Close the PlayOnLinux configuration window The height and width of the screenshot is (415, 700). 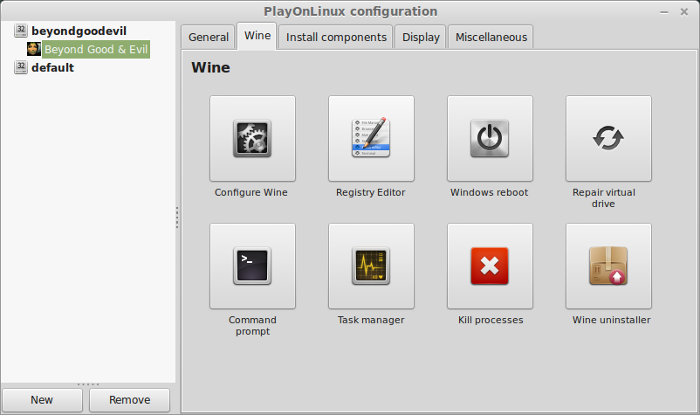click(684, 12)
